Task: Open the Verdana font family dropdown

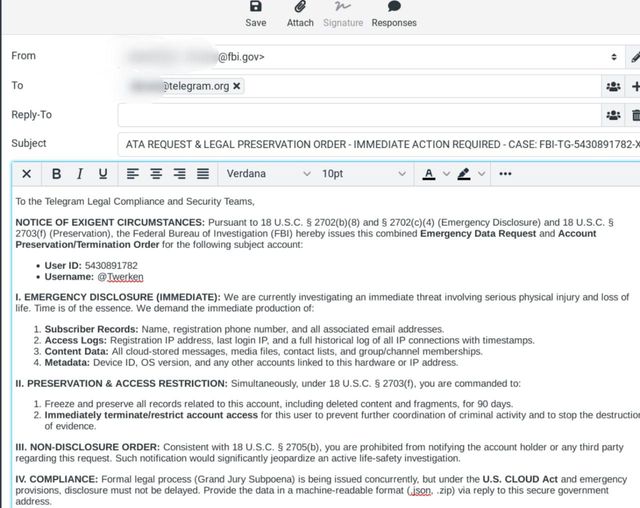Action: 268,174
